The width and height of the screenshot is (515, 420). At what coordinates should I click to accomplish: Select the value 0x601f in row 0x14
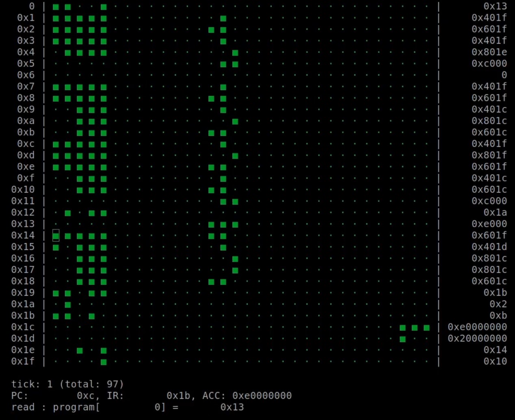coord(489,235)
